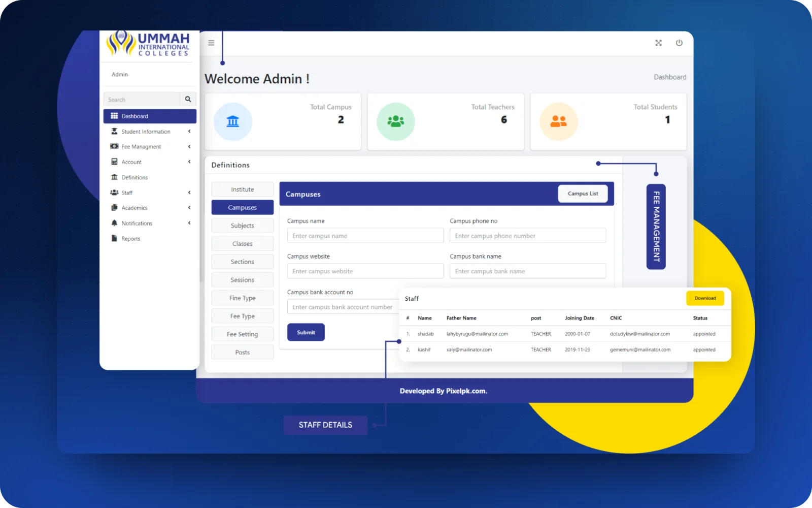Select the Fine Type tab
The height and width of the screenshot is (508, 812).
tap(243, 298)
